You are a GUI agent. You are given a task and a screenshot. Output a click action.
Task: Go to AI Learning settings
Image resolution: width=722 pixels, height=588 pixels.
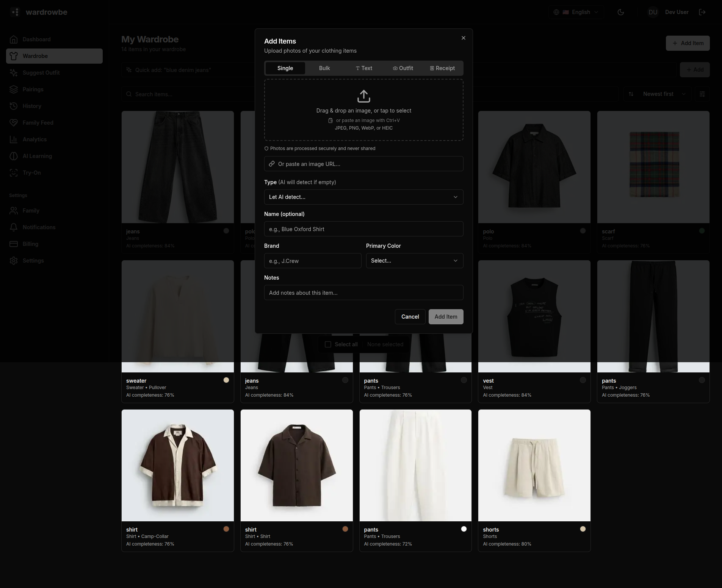[x=38, y=156]
